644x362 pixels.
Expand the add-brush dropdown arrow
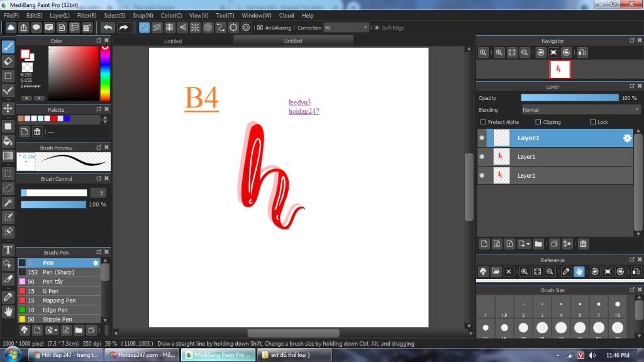(56, 330)
